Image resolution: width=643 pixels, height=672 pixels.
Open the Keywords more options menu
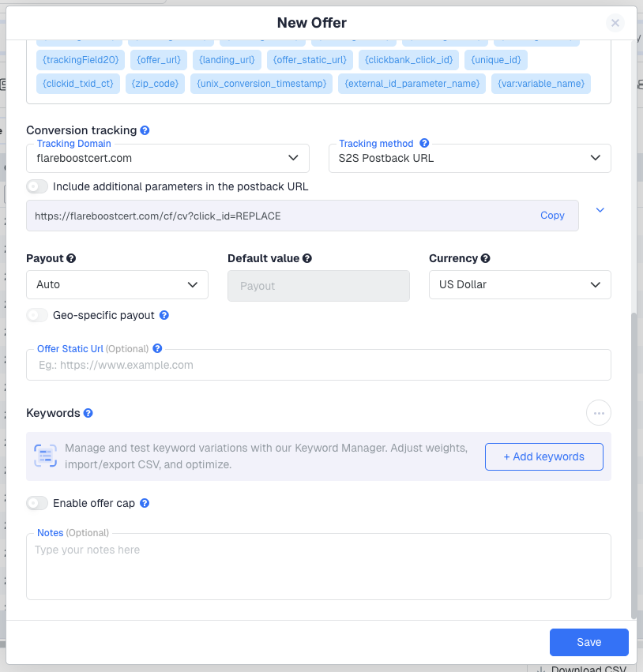click(598, 413)
